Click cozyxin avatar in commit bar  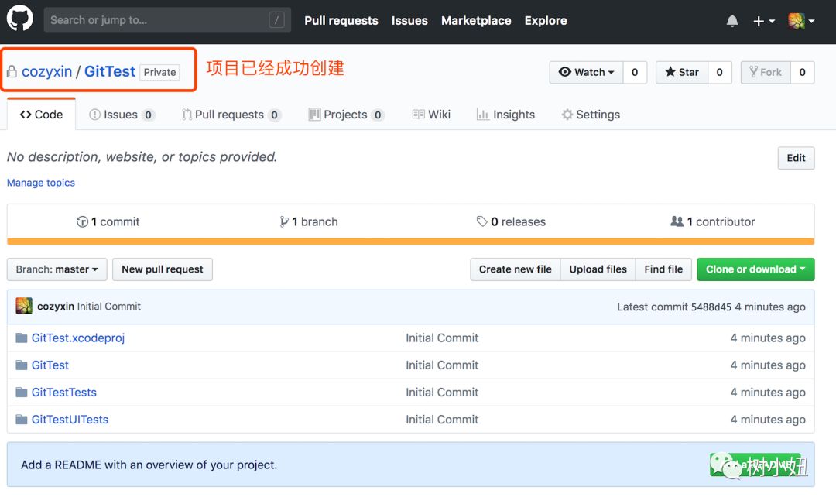point(24,306)
